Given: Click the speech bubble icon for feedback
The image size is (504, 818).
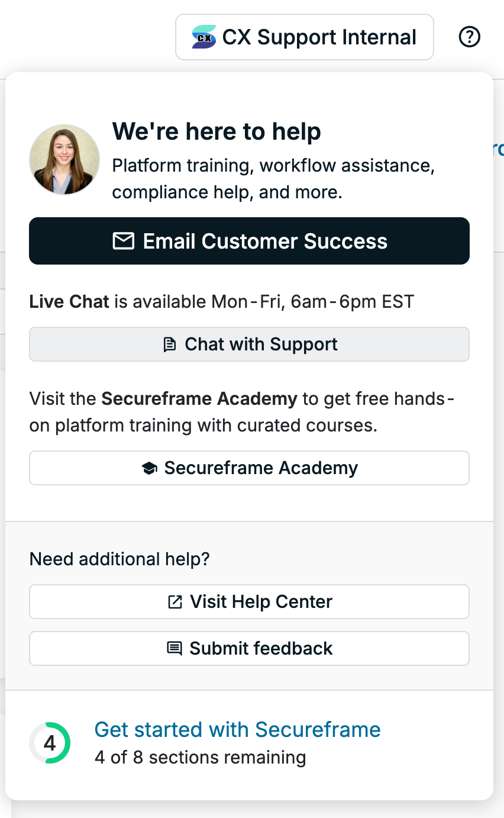Looking at the screenshot, I should (x=174, y=649).
